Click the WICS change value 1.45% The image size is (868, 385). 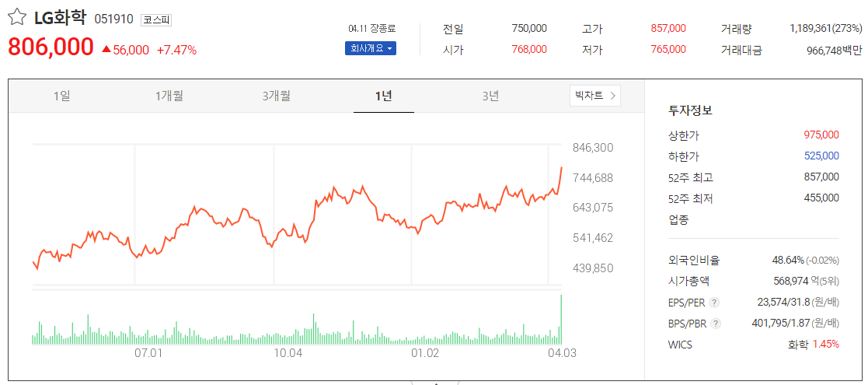pos(826,345)
